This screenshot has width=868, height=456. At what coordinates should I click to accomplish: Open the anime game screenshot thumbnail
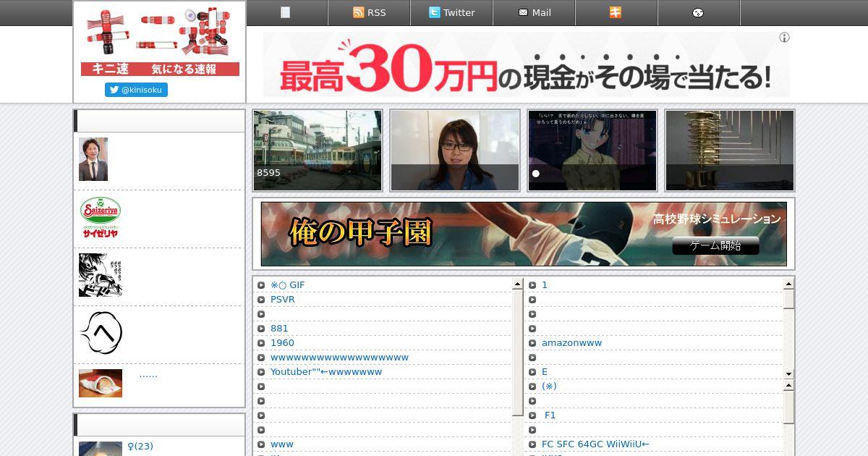[x=592, y=151]
